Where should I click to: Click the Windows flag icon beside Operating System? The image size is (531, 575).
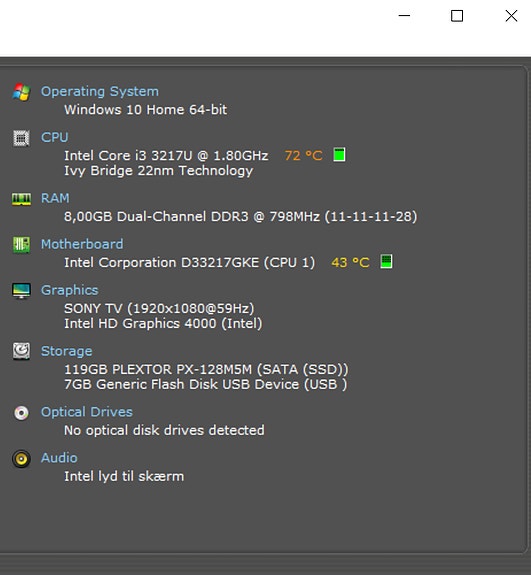[21, 92]
